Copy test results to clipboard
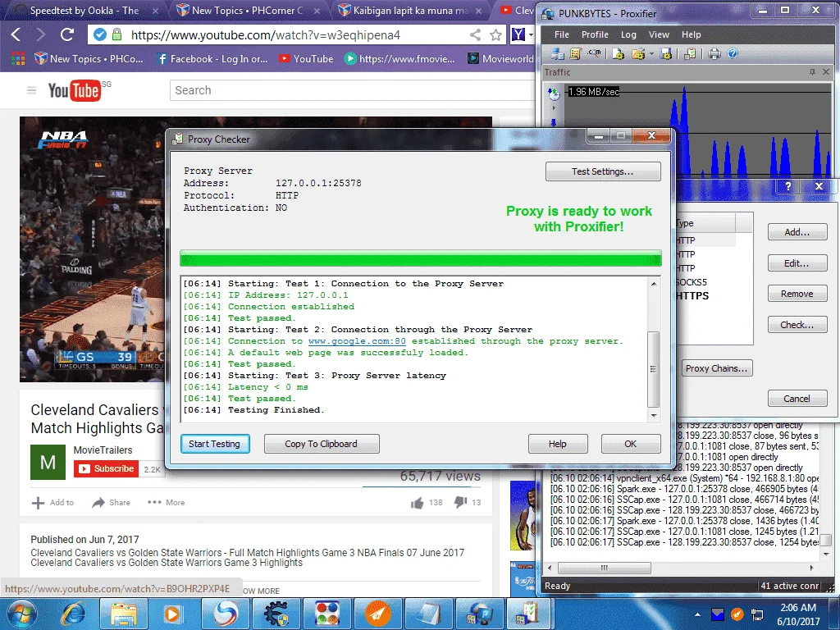This screenshot has height=630, width=840. pos(322,444)
